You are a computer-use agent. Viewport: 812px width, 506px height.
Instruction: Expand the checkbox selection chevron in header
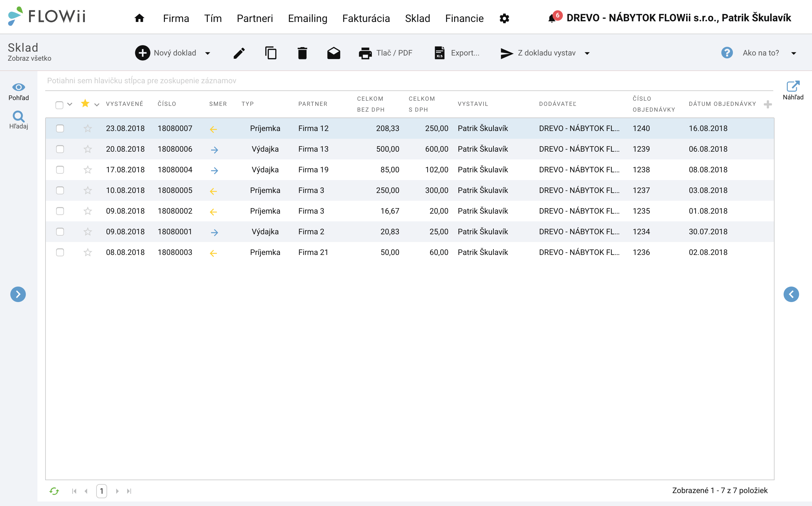pos(70,104)
